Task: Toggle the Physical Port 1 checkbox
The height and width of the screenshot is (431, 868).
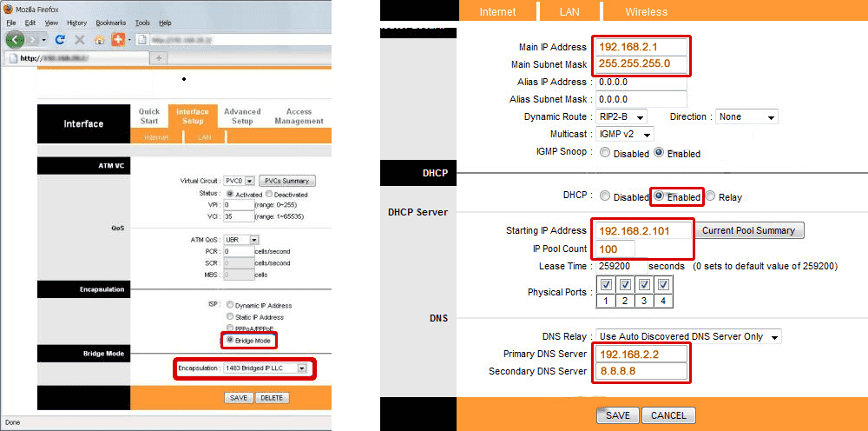Action: 606,285
